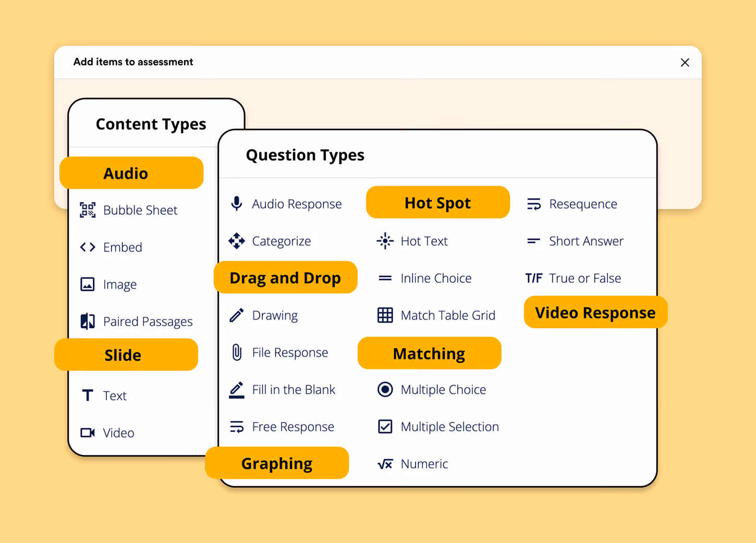This screenshot has width=756, height=543.
Task: Click the Fill in the Blank icon
Action: (x=237, y=390)
